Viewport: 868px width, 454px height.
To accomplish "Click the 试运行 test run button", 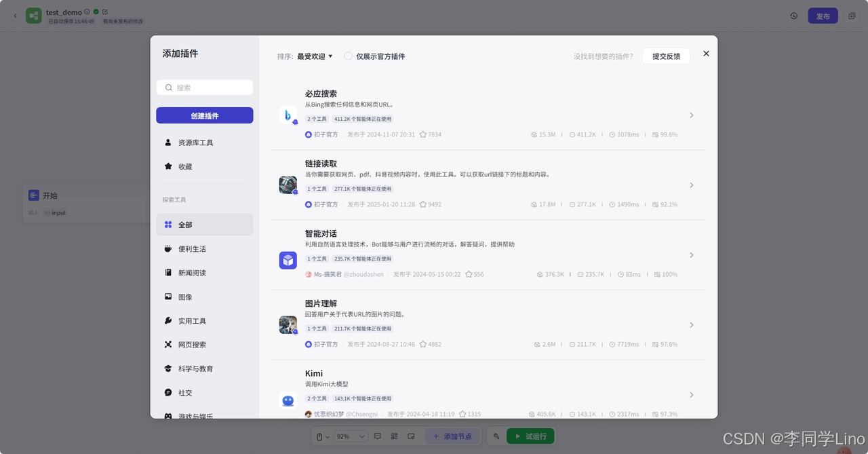I will (530, 436).
